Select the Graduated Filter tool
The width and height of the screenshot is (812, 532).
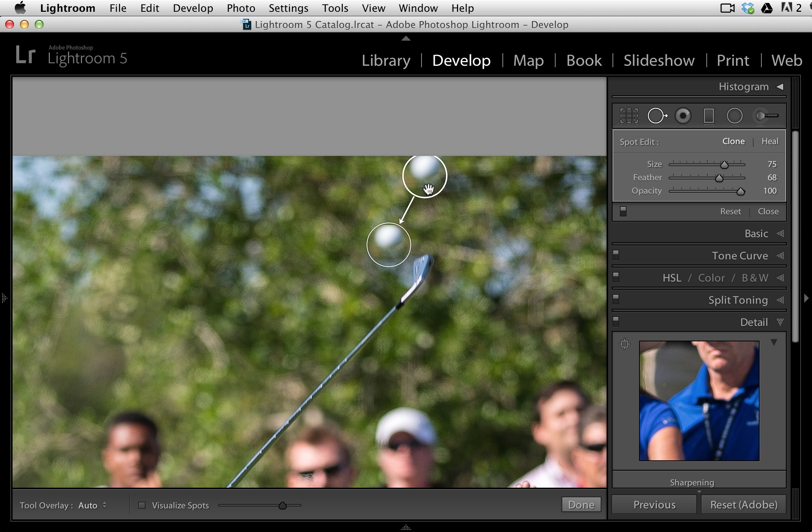coord(709,116)
